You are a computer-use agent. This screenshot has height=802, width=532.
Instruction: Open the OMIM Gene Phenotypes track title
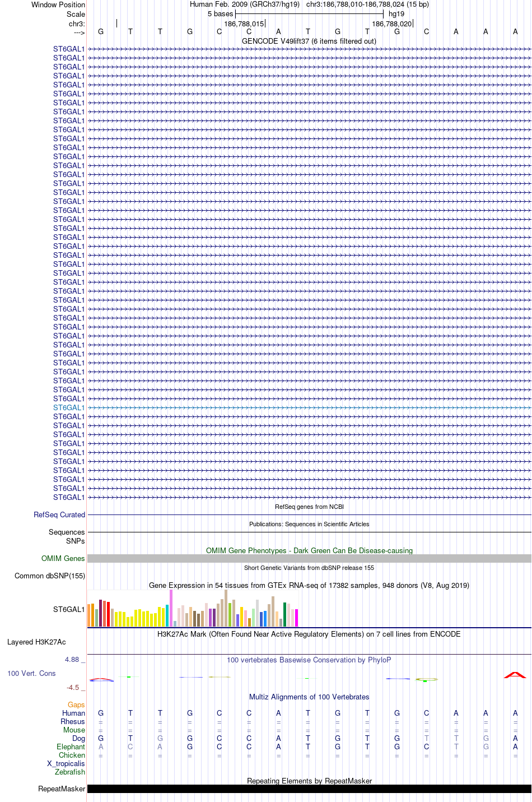point(309,550)
